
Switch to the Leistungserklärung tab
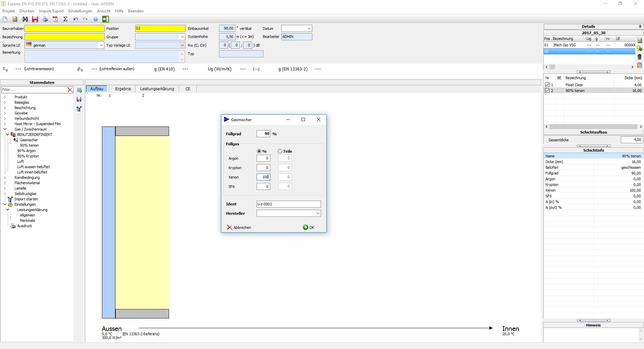pos(157,89)
